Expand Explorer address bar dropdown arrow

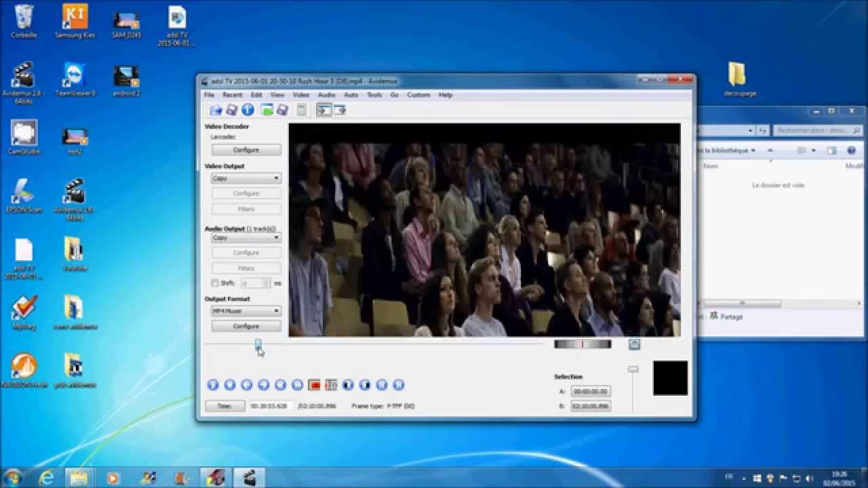751,130
